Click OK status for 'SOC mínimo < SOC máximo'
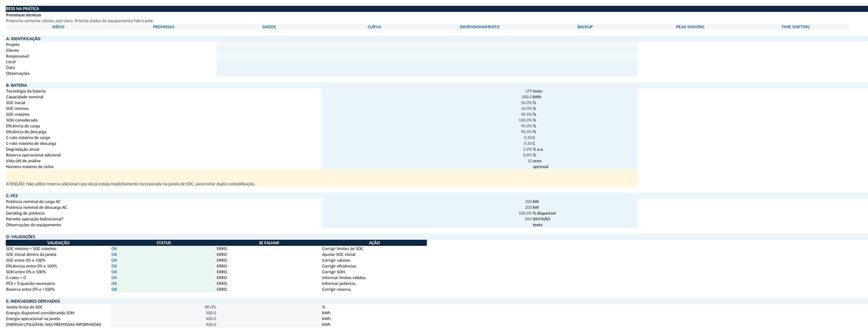 point(114,249)
